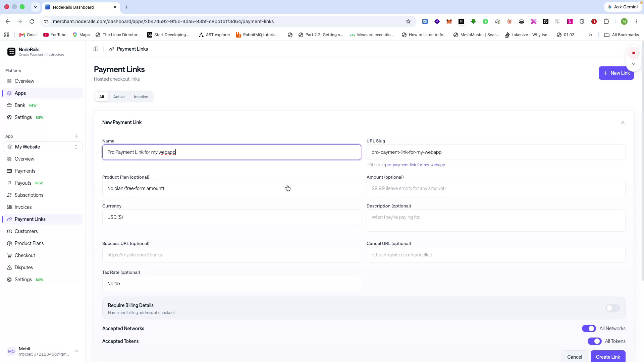644x362 pixels.
Task: Open the Tax Rate dropdown
Action: click(232, 284)
